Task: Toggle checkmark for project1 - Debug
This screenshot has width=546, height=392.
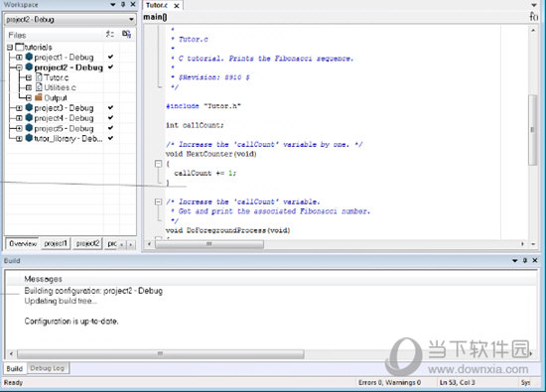Action: click(110, 57)
